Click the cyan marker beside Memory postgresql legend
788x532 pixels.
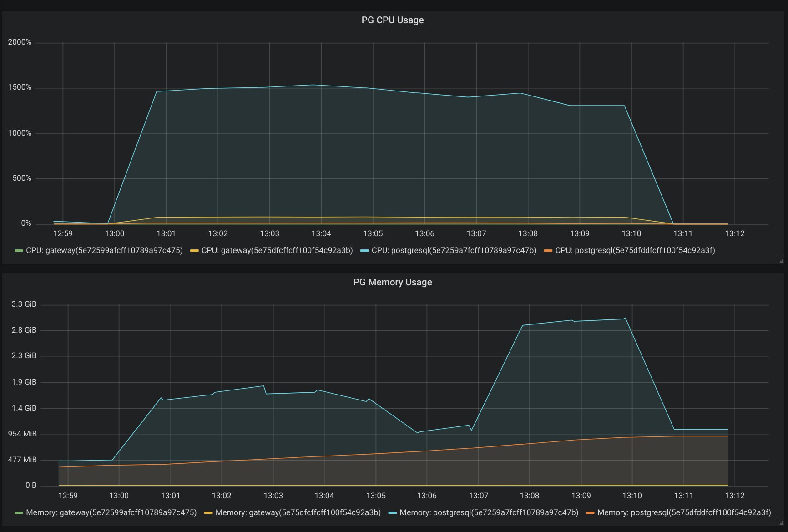(x=393, y=512)
